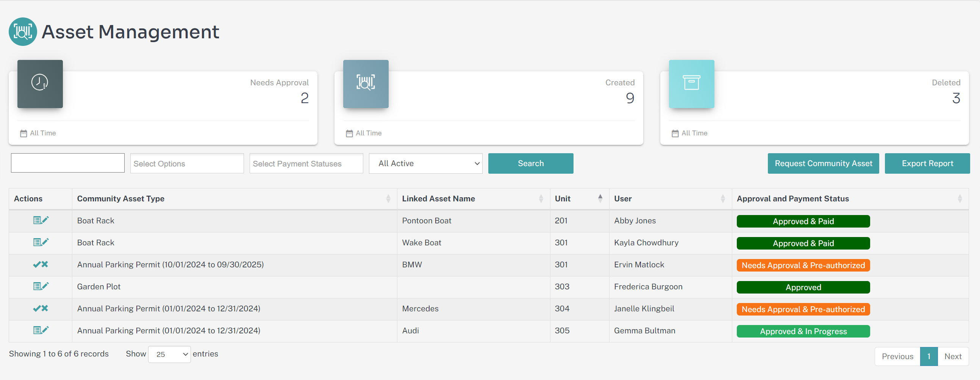Click user name Abby Jones

(x=635, y=221)
